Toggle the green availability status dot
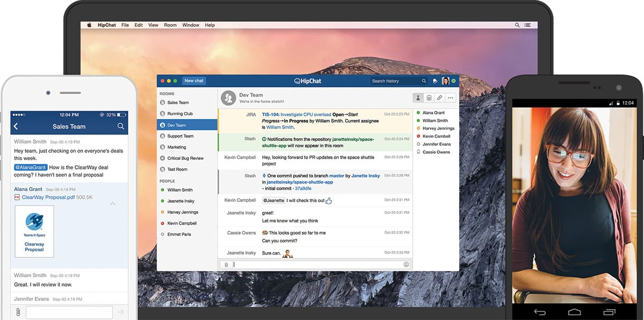 pos(453,81)
